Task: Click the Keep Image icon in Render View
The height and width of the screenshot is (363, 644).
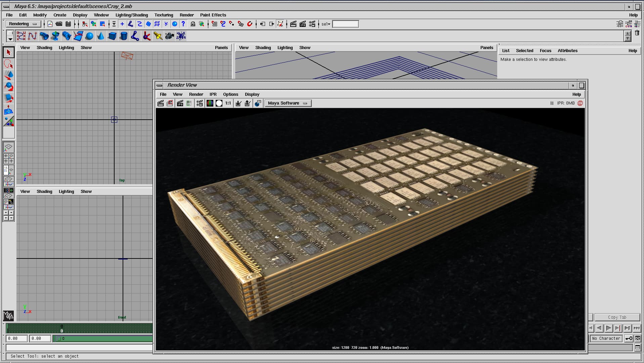Action: [238, 103]
